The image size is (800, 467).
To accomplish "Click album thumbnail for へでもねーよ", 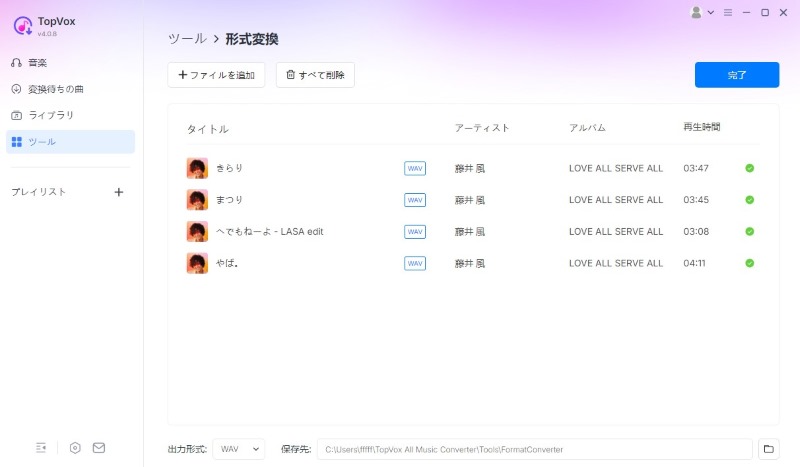I will 197,232.
